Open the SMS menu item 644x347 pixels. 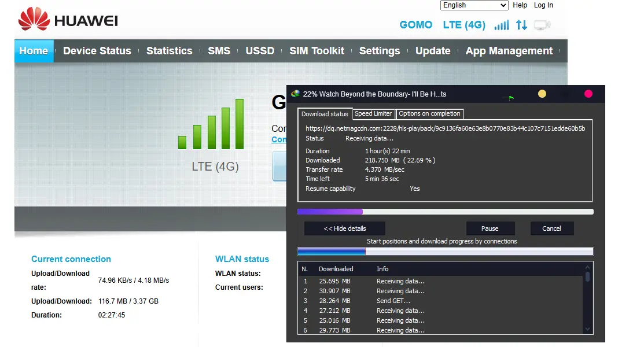pyautogui.click(x=219, y=51)
